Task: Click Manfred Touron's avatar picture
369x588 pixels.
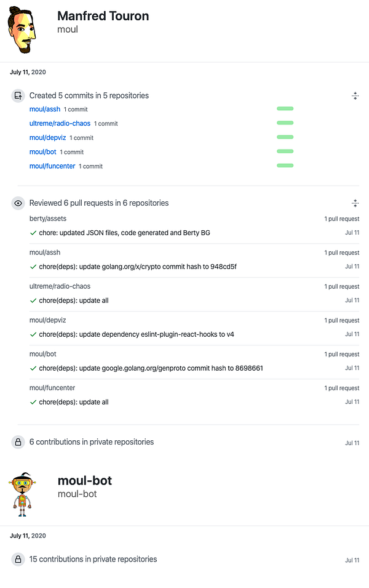Action: click(x=22, y=30)
